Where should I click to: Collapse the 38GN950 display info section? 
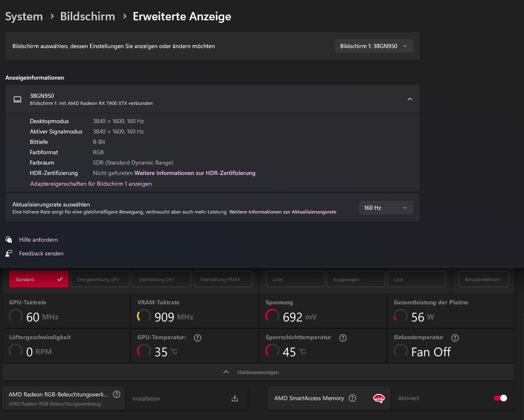(409, 99)
